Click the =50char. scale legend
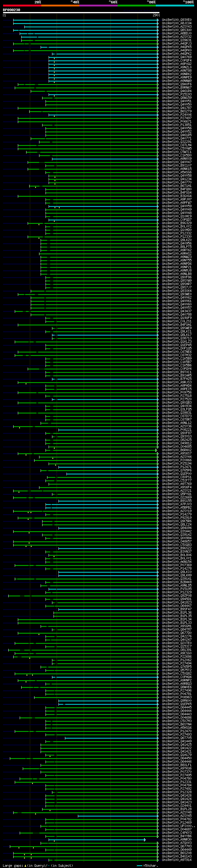The width and height of the screenshot is (197, 868). [147, 865]
